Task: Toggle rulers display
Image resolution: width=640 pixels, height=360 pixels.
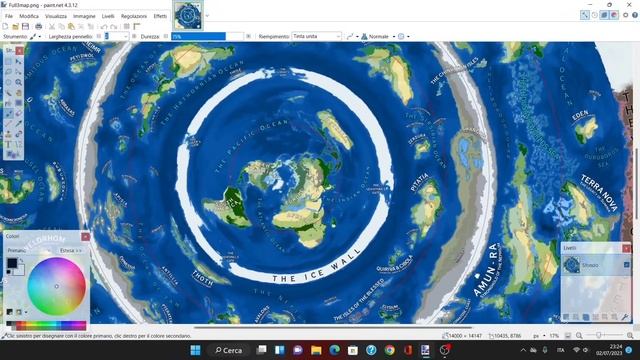Action: tap(137, 27)
